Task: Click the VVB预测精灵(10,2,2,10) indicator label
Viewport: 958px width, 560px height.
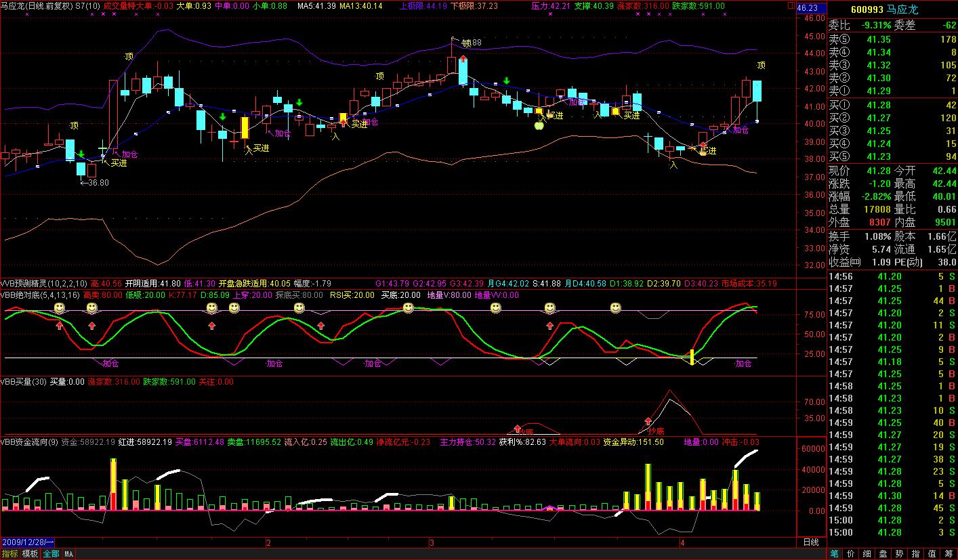Action: click(43, 284)
